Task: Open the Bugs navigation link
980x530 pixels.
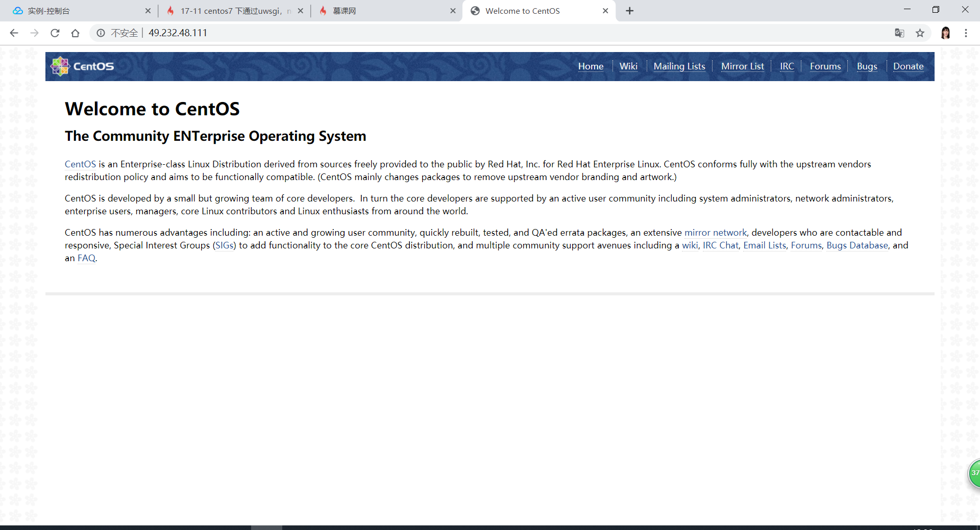Action: tap(867, 66)
